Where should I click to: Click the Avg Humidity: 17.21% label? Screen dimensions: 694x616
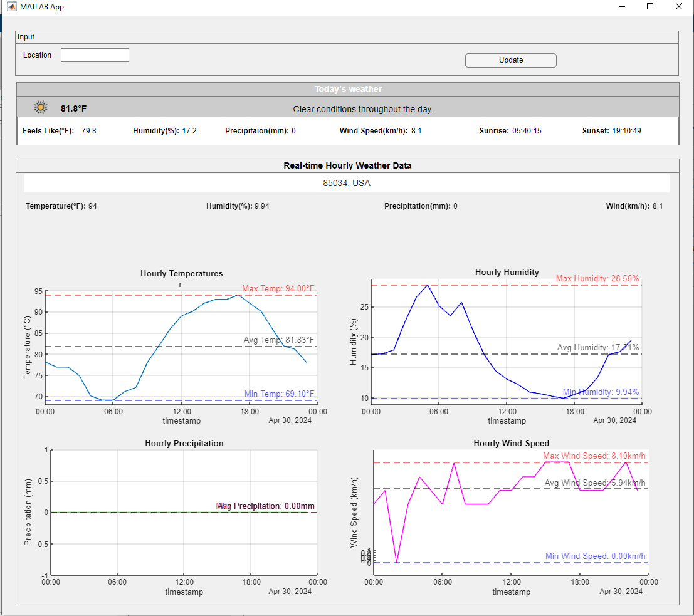pyautogui.click(x=598, y=347)
